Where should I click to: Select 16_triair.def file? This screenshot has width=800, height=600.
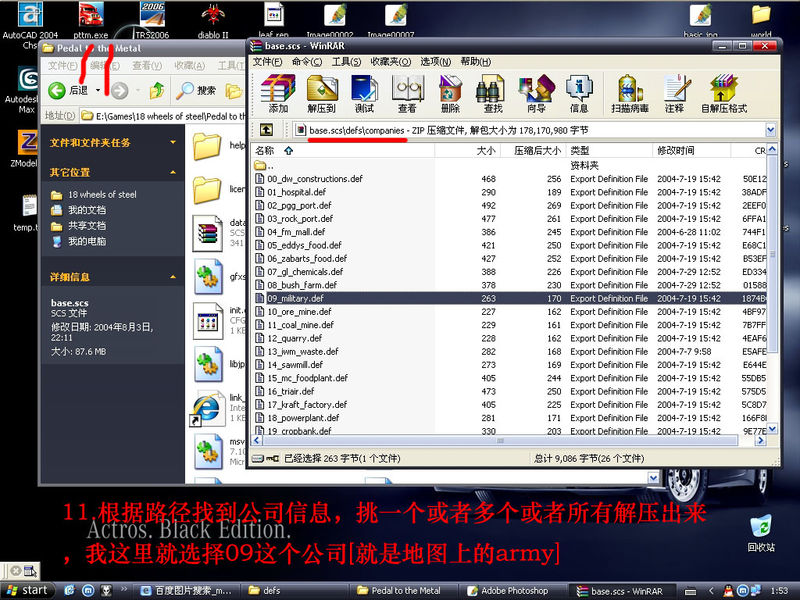(x=290, y=391)
